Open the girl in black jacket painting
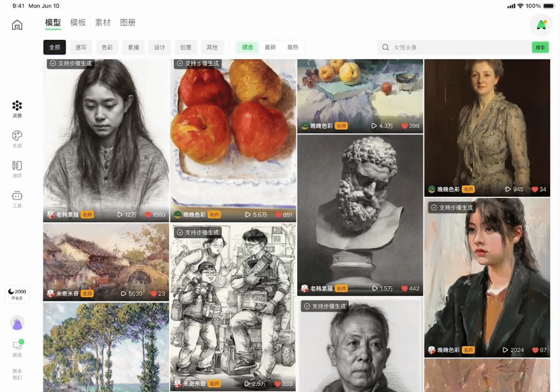The width and height of the screenshot is (560, 392). point(487,277)
